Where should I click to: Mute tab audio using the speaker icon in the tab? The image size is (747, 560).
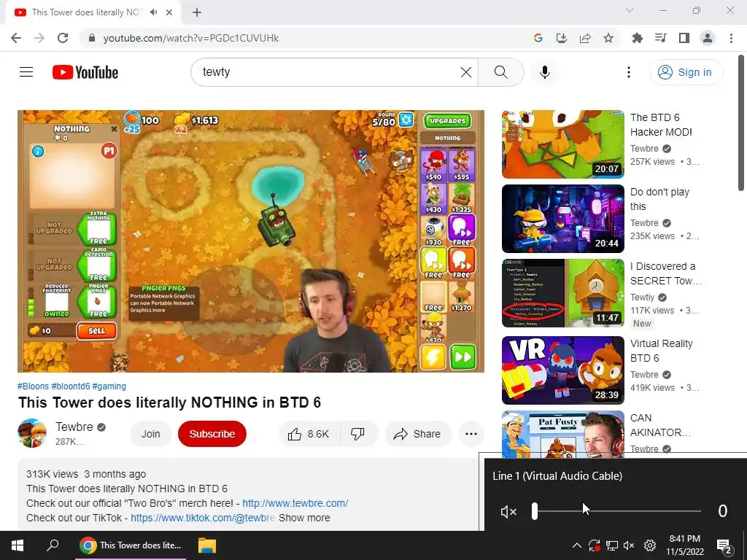point(153,12)
